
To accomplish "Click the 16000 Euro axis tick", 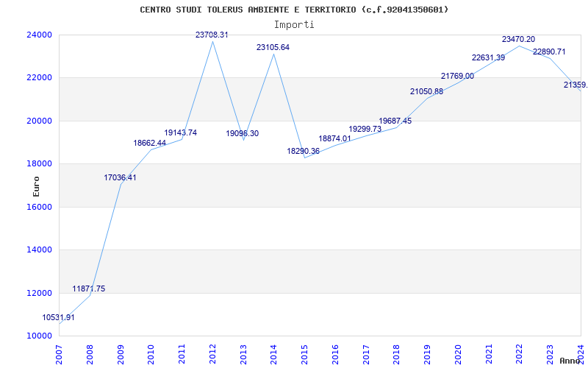I will point(39,207).
